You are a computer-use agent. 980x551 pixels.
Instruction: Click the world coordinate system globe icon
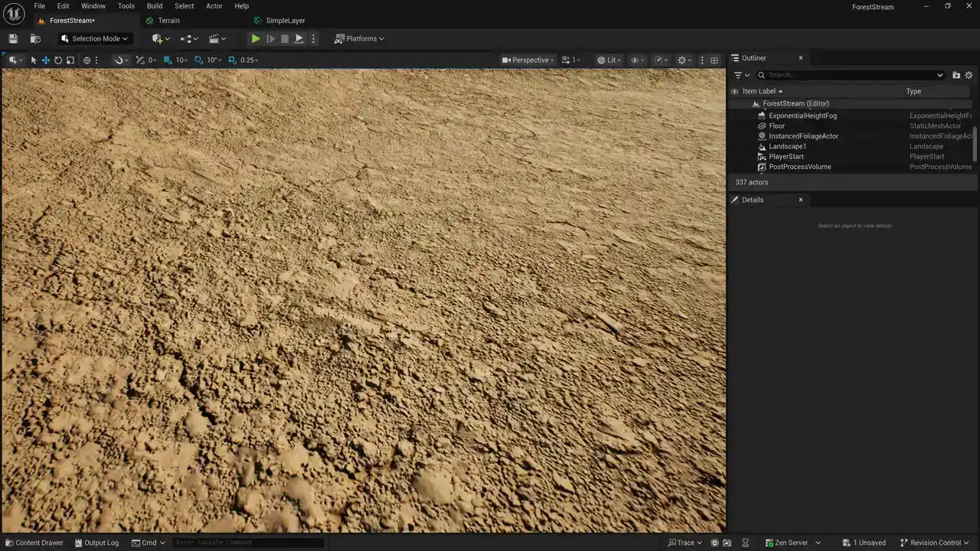click(x=87, y=60)
